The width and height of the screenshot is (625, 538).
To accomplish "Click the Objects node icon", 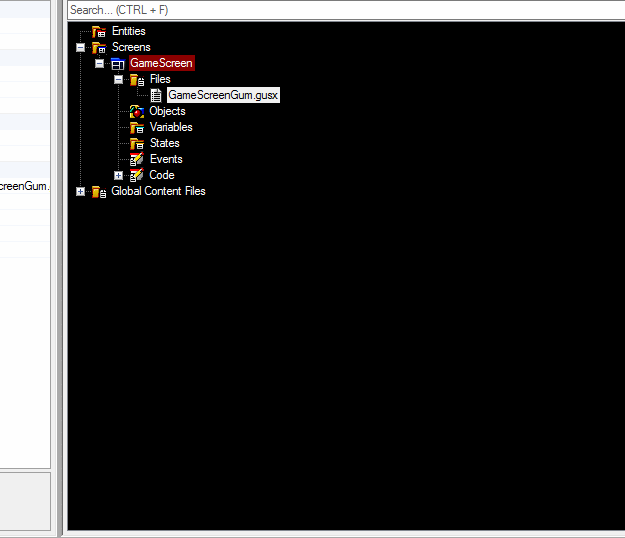I will pos(136,112).
